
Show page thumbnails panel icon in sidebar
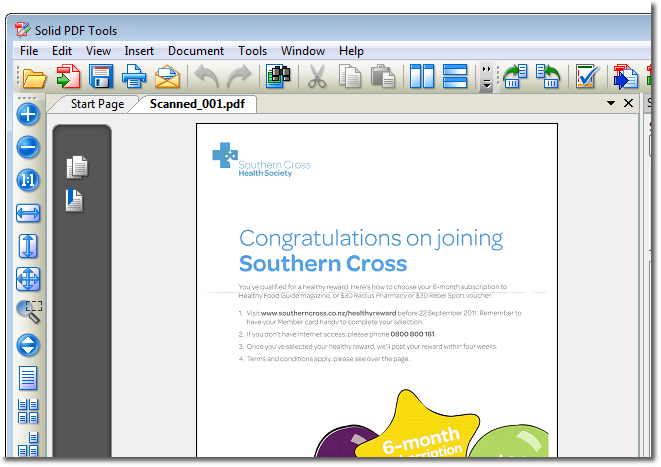coord(77,167)
